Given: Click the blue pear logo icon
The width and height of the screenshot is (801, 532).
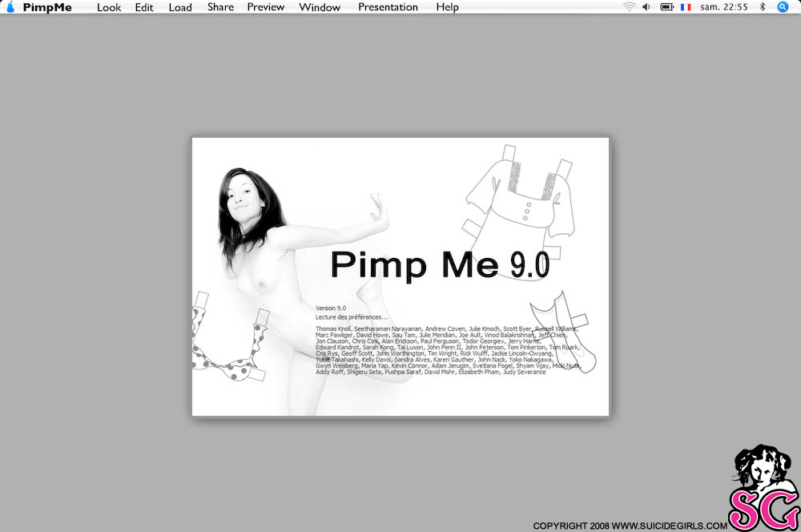Looking at the screenshot, I should [10, 6].
